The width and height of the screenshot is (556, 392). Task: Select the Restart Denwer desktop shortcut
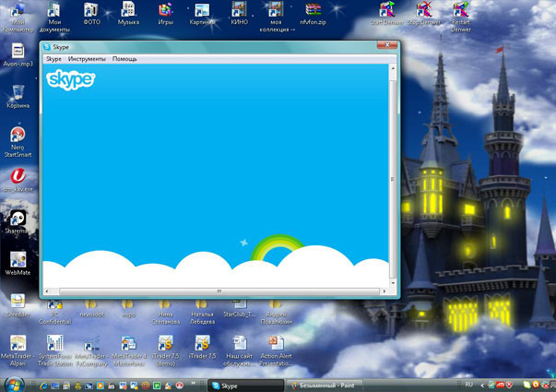point(459,11)
